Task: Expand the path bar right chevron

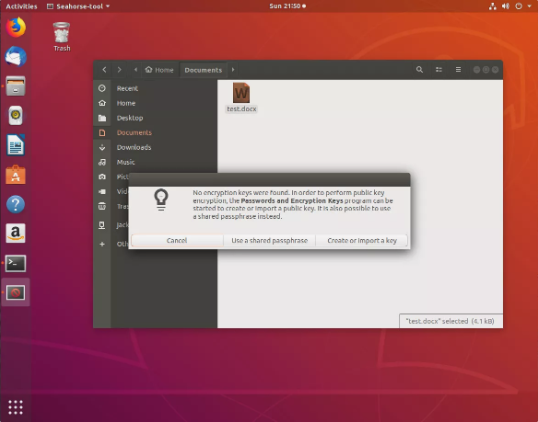Action: tap(233, 70)
